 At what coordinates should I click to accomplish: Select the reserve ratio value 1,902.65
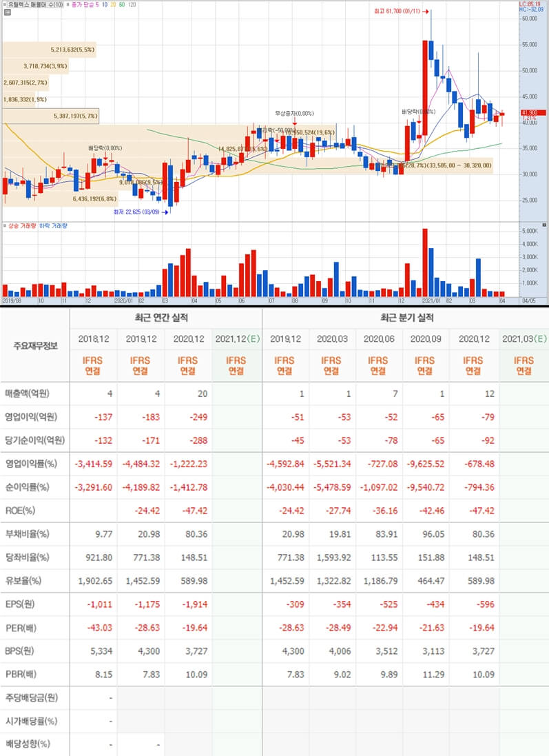tap(96, 581)
